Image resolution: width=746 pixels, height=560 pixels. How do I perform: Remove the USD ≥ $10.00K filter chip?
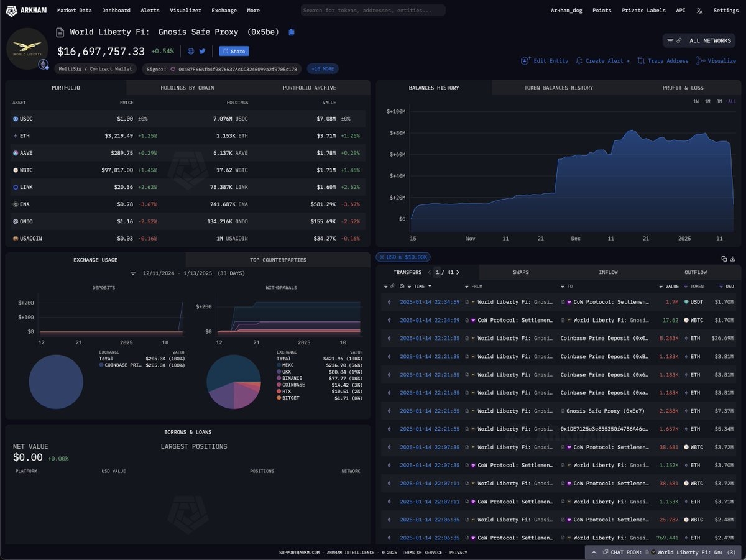point(381,257)
